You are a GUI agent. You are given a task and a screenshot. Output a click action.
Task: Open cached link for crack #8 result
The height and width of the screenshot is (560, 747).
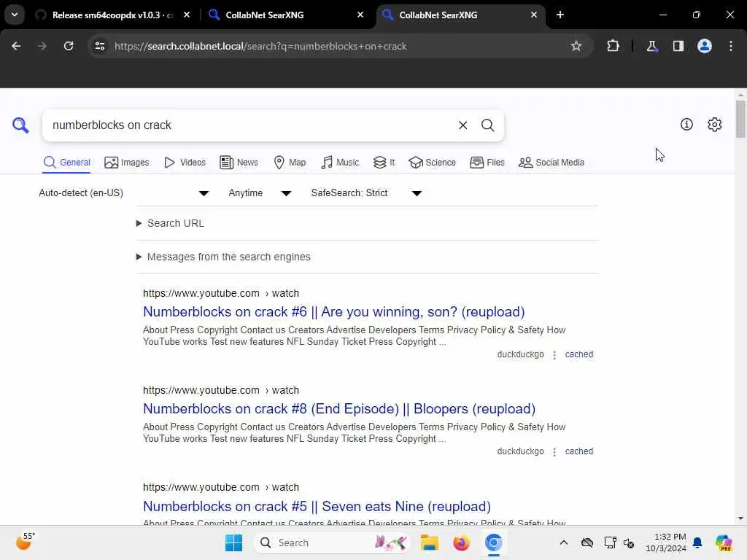pos(578,451)
